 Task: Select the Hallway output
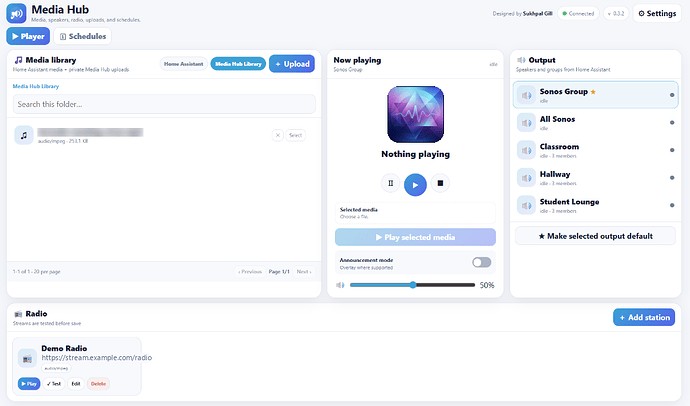pos(595,178)
